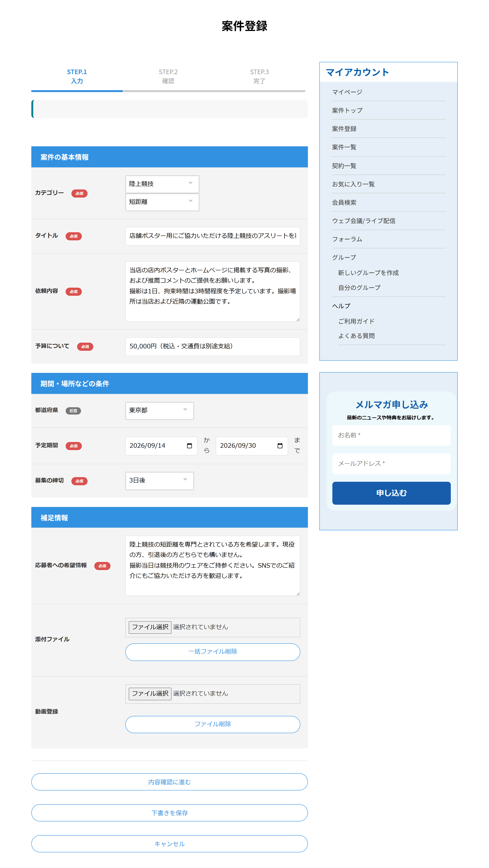Open 会員検索 in the sidebar
Screen dimensions: 489x868
coord(344,202)
